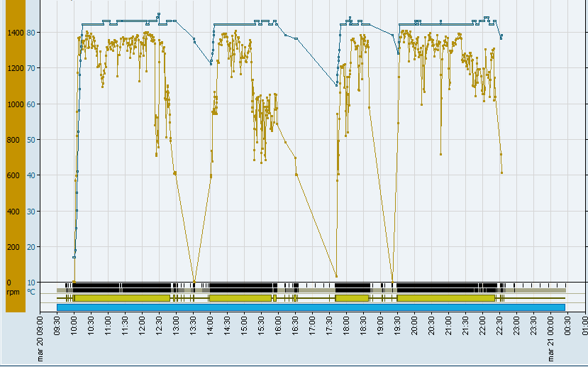Click the 1200 rpm axis label
This screenshot has height=367, width=588.
coord(15,68)
